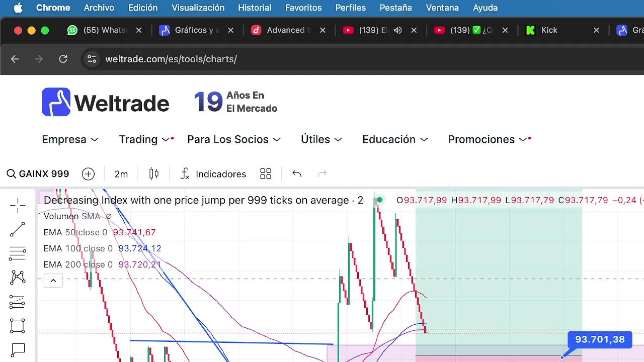This screenshot has height=362, width=644.
Task: Open symbol search for GAINX 999
Action: (38, 174)
